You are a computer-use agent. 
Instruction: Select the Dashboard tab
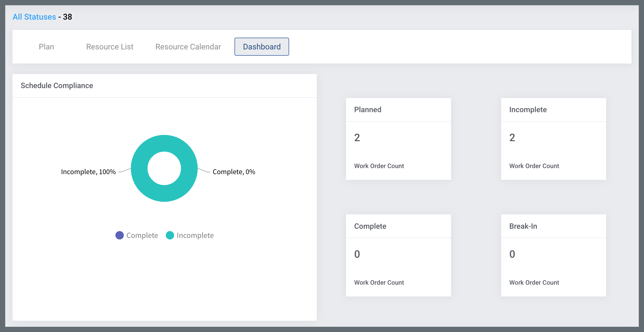tap(262, 47)
